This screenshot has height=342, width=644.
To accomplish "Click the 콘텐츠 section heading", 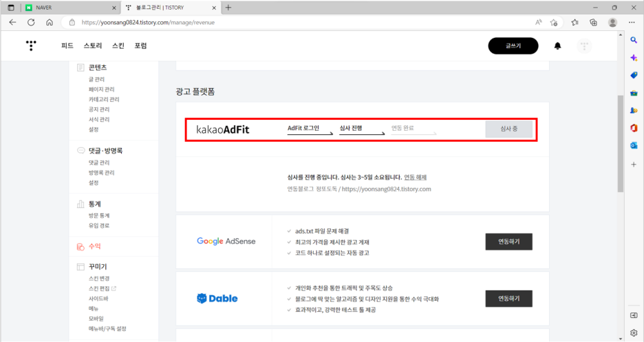I will [x=98, y=67].
